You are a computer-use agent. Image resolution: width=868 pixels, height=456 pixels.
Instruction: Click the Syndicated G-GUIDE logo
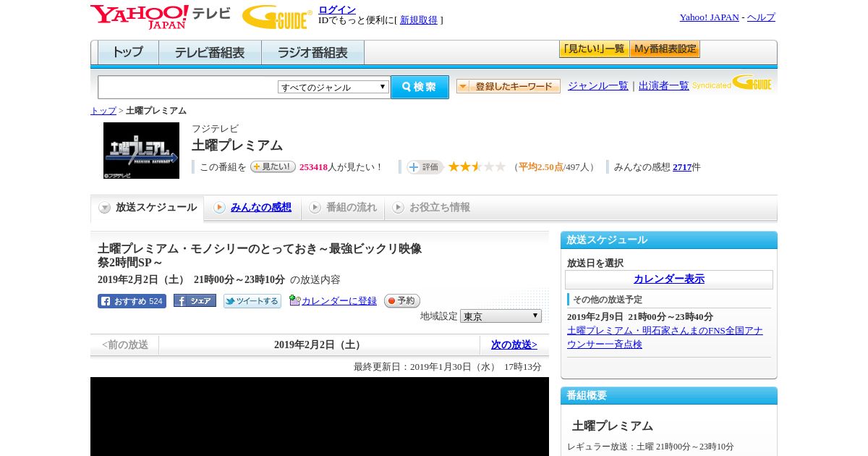click(732, 83)
